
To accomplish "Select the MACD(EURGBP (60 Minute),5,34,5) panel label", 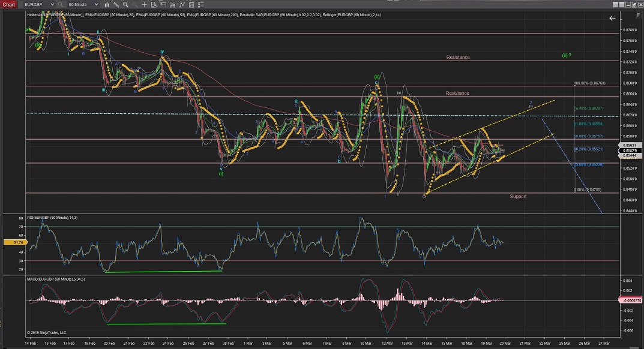I will tap(56, 279).
